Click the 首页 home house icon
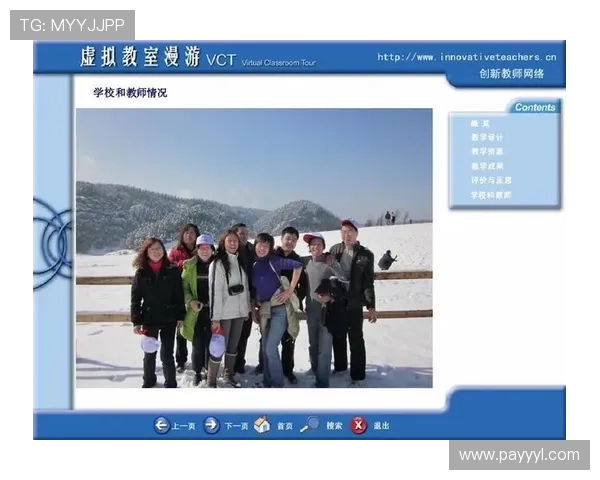The image size is (600, 480). 262,425
